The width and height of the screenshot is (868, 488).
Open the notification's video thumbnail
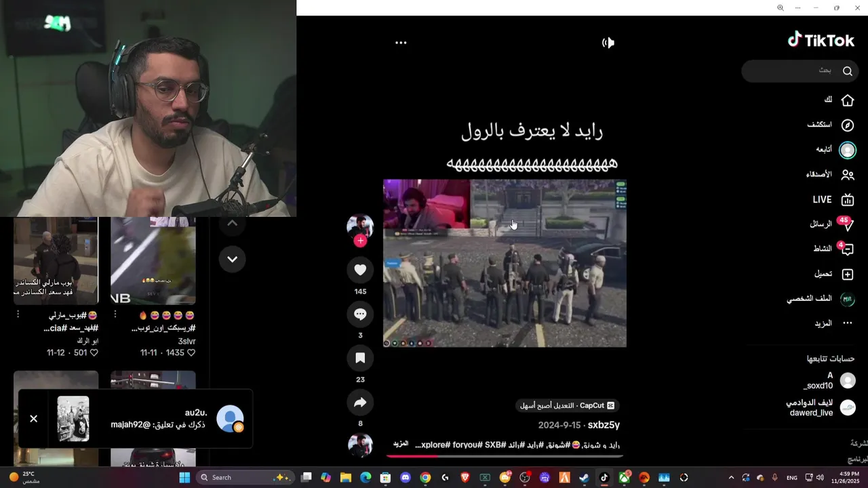coord(73,419)
